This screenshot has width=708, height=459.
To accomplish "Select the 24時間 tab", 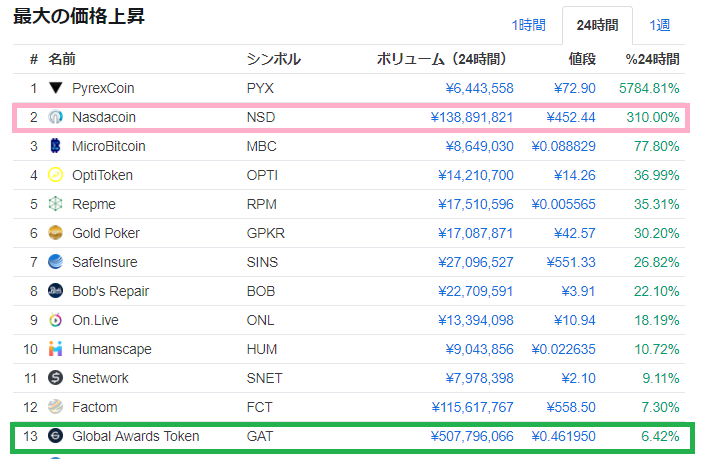I will (x=597, y=25).
